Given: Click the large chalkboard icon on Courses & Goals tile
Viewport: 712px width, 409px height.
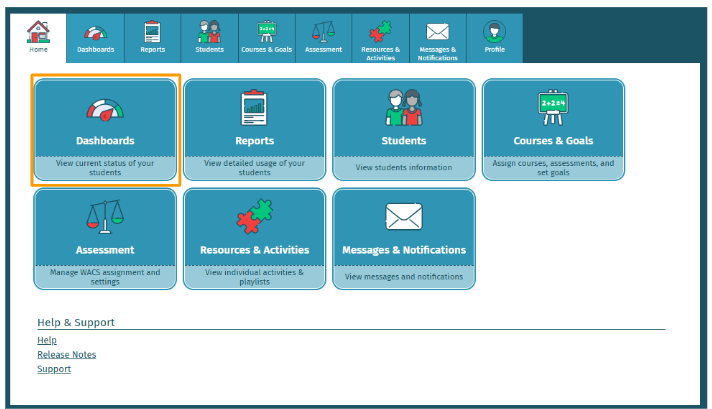Looking at the screenshot, I should pos(553,108).
